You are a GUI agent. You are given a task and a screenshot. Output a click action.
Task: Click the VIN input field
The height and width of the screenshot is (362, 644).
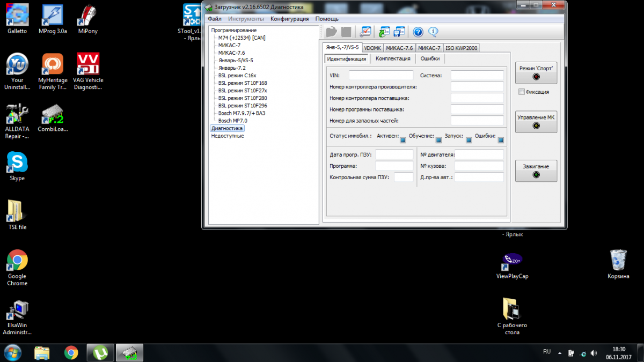click(381, 76)
